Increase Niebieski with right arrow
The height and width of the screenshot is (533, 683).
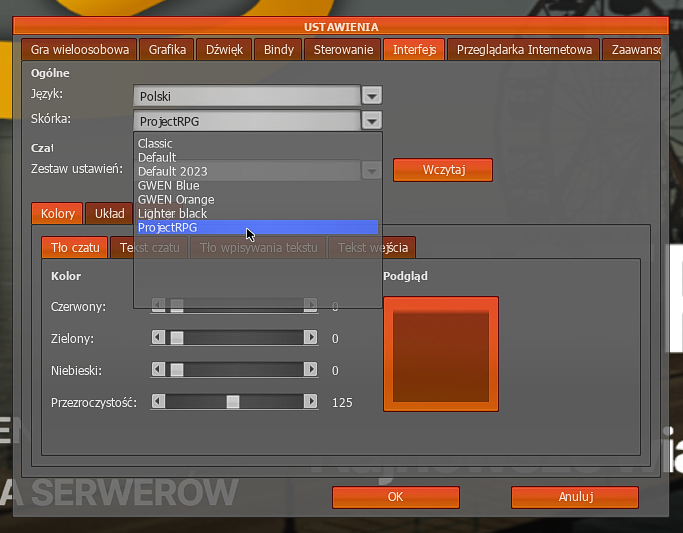310,369
